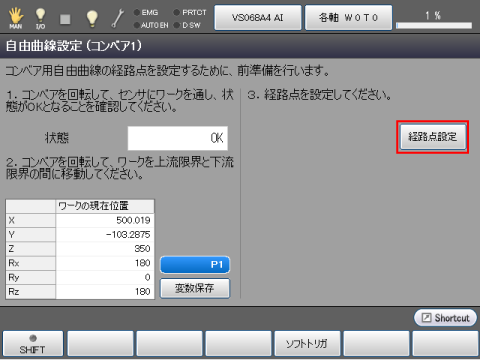The height and width of the screenshot is (360, 480).
Task: Select the blue P1 variable button
Action: click(x=195, y=265)
